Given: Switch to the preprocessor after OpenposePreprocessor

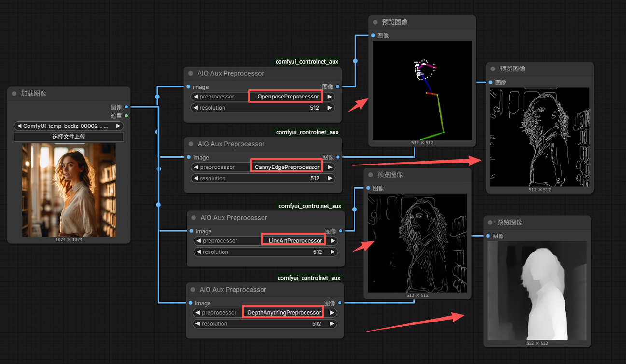Looking at the screenshot, I should click(329, 97).
